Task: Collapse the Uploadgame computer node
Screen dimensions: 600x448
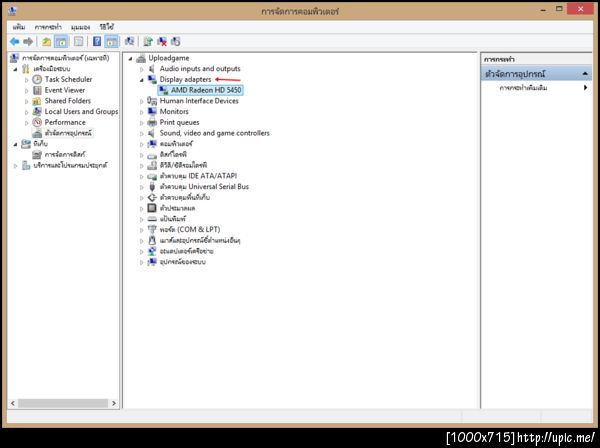Action: pos(130,59)
